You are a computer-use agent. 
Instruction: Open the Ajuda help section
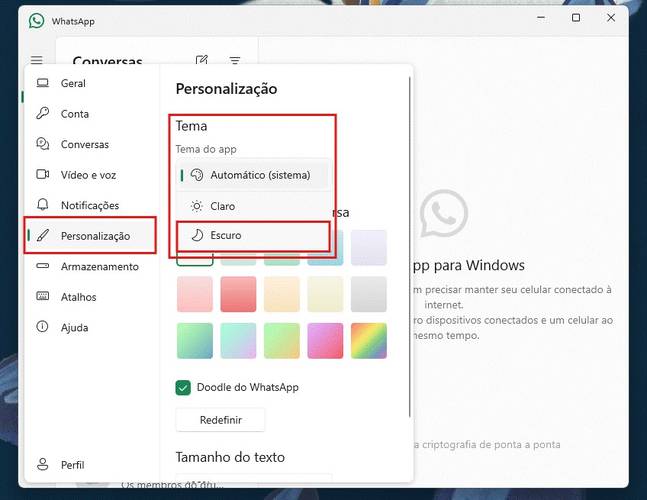90,328
